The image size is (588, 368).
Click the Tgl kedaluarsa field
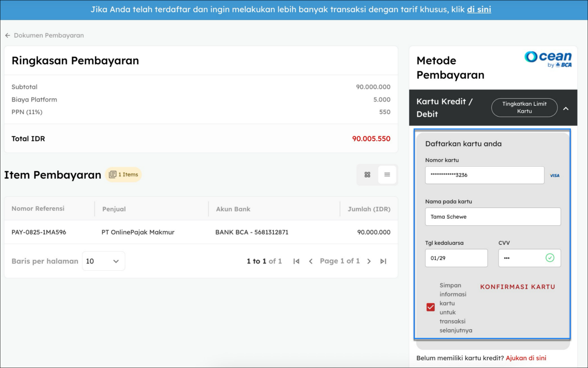456,258
